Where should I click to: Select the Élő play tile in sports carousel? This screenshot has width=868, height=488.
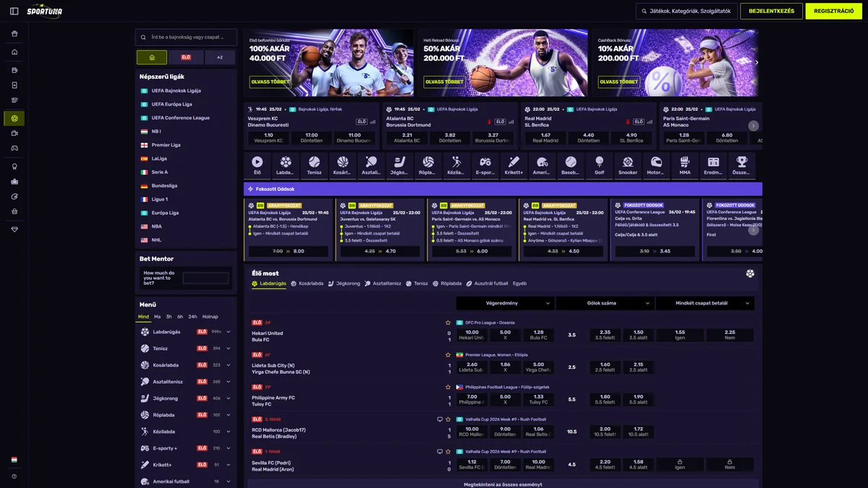(x=257, y=166)
